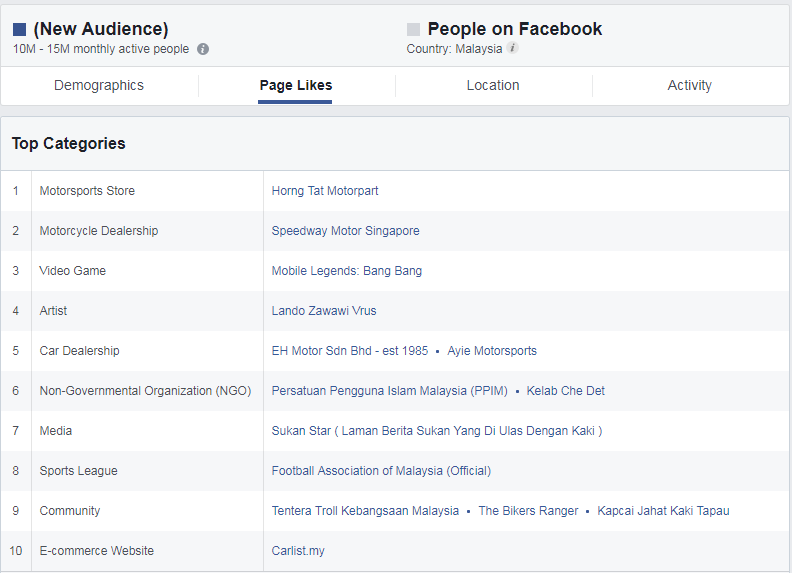Open Lando Zawawi Vrus page link
The width and height of the screenshot is (792, 573).
click(x=324, y=311)
